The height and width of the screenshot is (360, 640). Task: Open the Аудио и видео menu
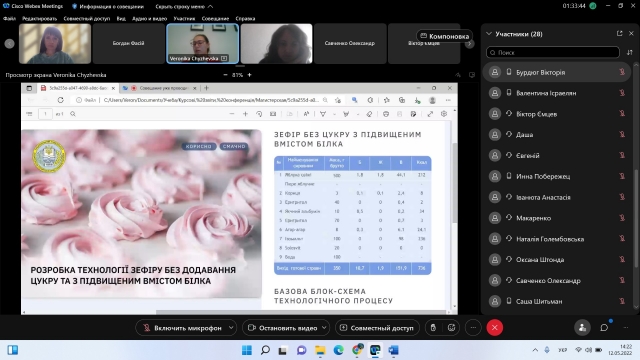coord(149,18)
